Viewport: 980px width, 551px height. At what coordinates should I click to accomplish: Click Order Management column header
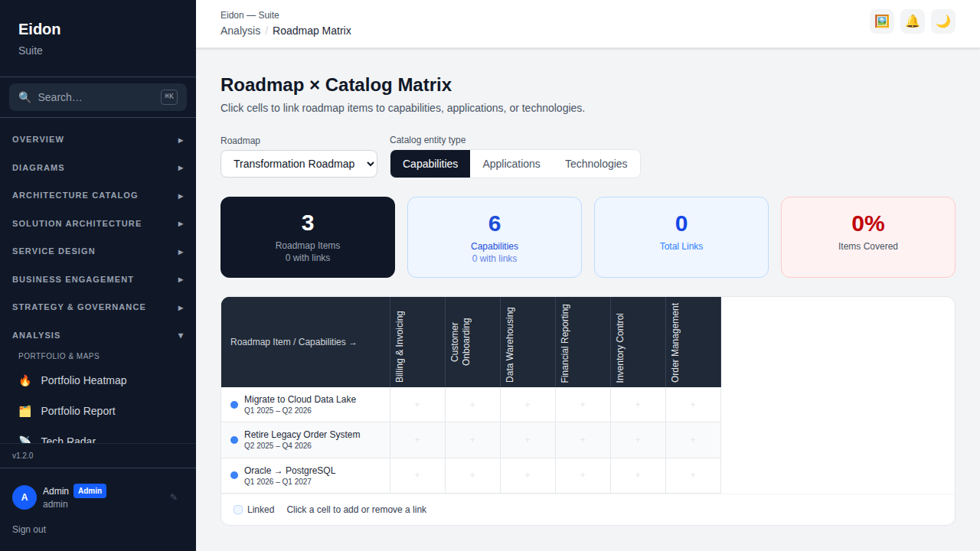(693, 342)
